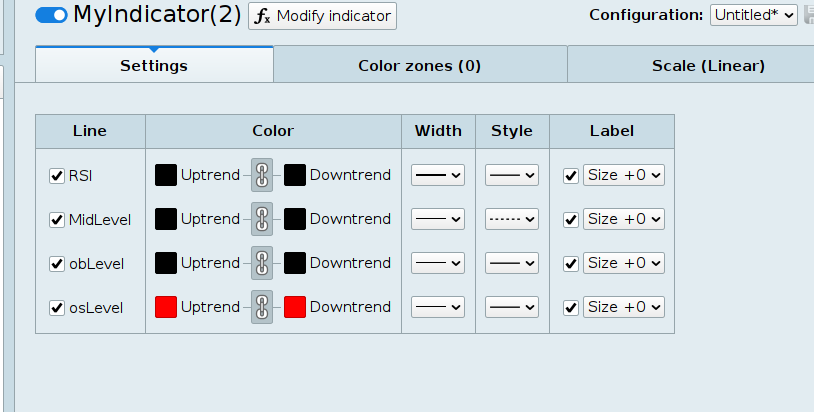
Task: Click the osLevel row color link chain icon
Action: click(x=261, y=307)
